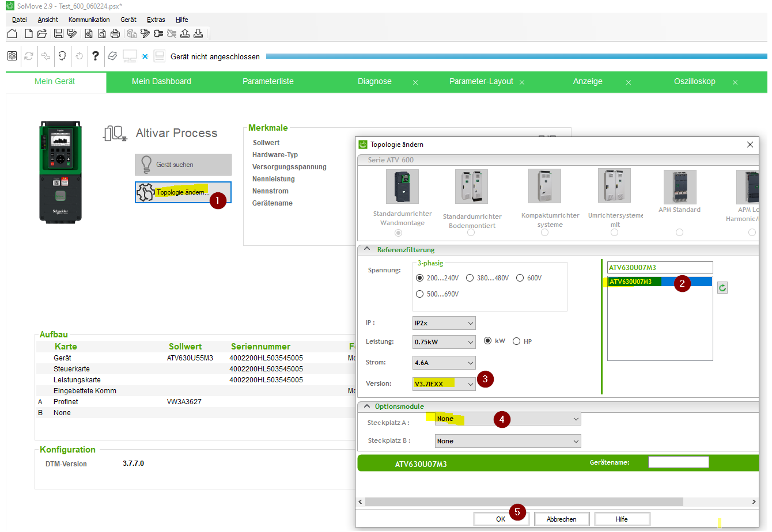Choose the 500...690V voltage option
Image resolution: width=772 pixels, height=532 pixels.
419,294
